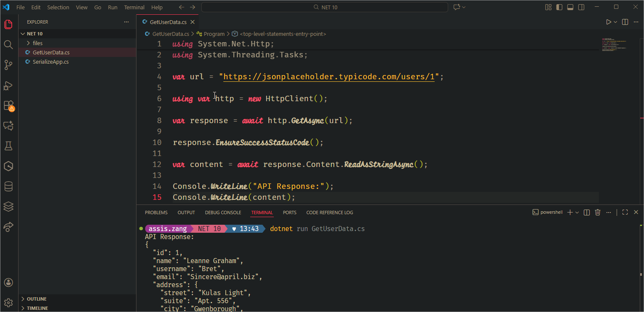The width and height of the screenshot is (644, 312).
Task: Open the terminal profile dropdown chevron
Action: [578, 212]
